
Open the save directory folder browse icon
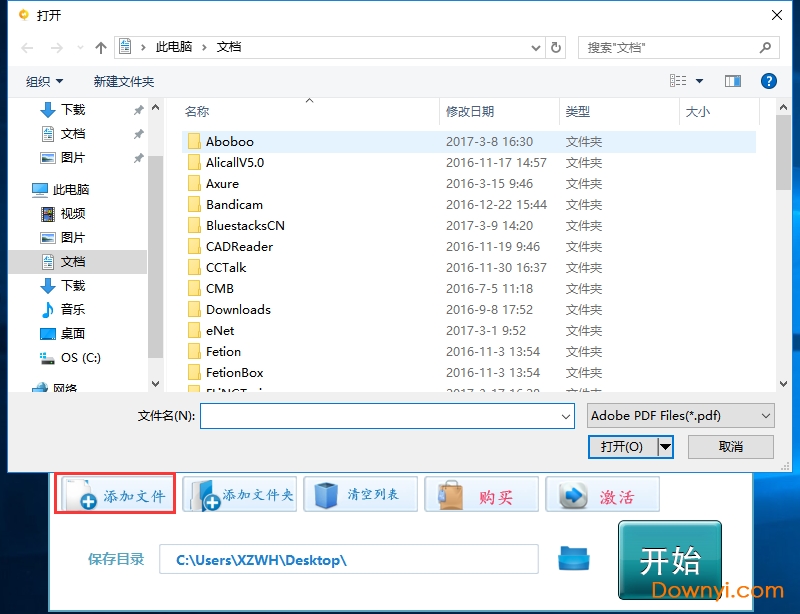(572, 560)
